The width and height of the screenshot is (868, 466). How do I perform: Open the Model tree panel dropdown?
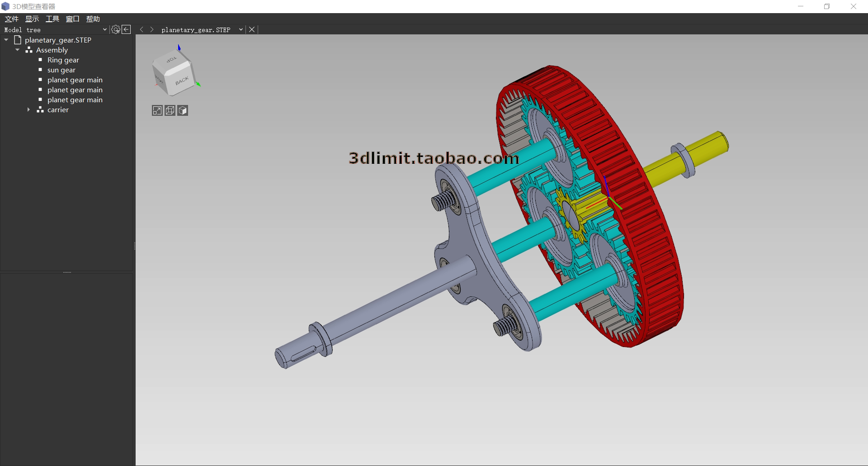(x=104, y=29)
